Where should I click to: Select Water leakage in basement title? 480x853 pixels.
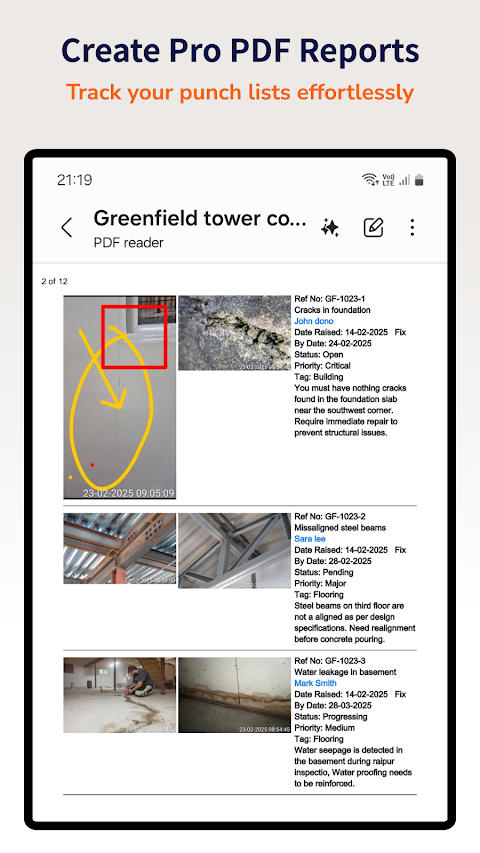click(x=346, y=672)
